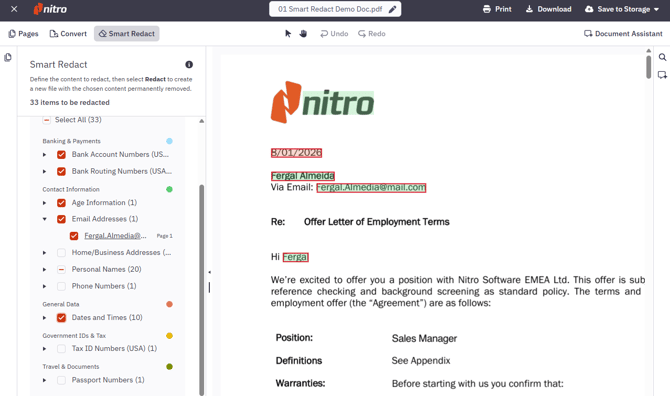Uncheck Email Addresses (1) checkbox
The image size is (670, 396).
61,219
